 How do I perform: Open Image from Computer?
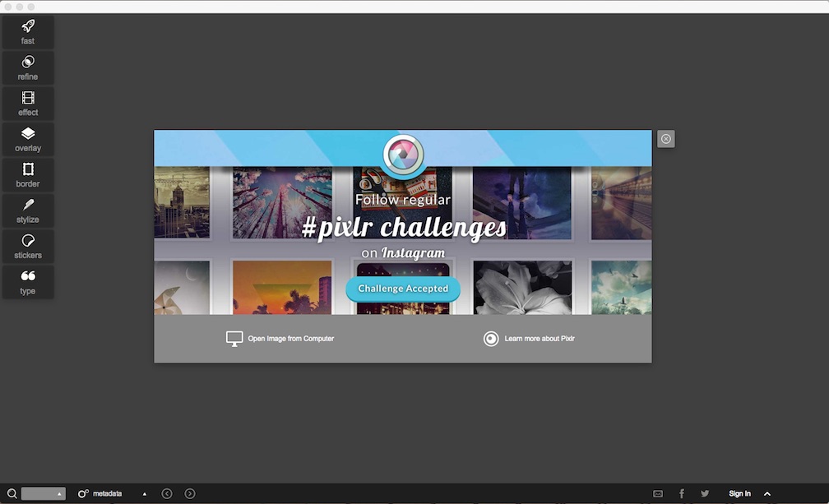pos(280,339)
